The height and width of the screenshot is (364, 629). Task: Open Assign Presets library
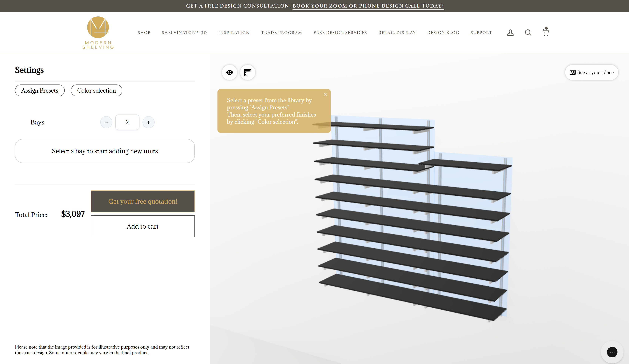coord(40,91)
